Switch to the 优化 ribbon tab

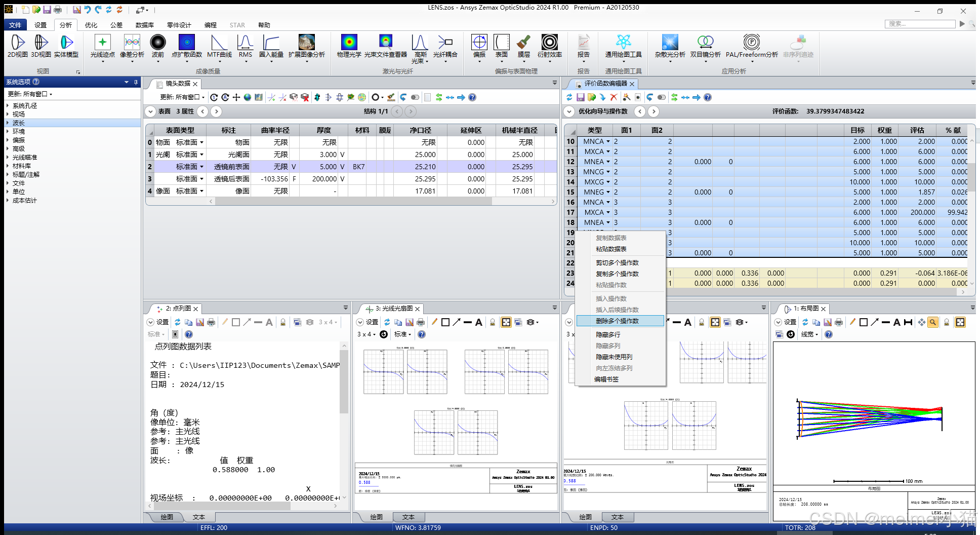click(91, 25)
